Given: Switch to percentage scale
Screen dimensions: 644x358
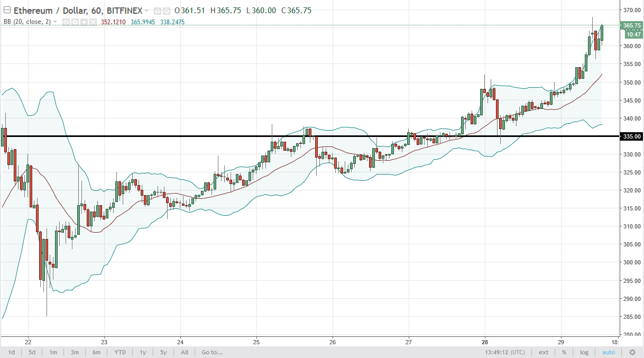Looking at the screenshot, I should [564, 352].
